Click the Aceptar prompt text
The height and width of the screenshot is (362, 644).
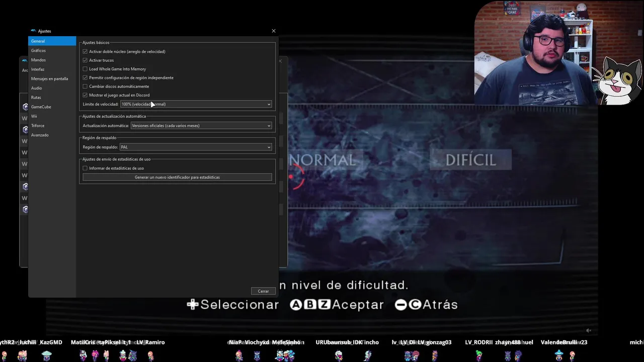[x=358, y=305]
